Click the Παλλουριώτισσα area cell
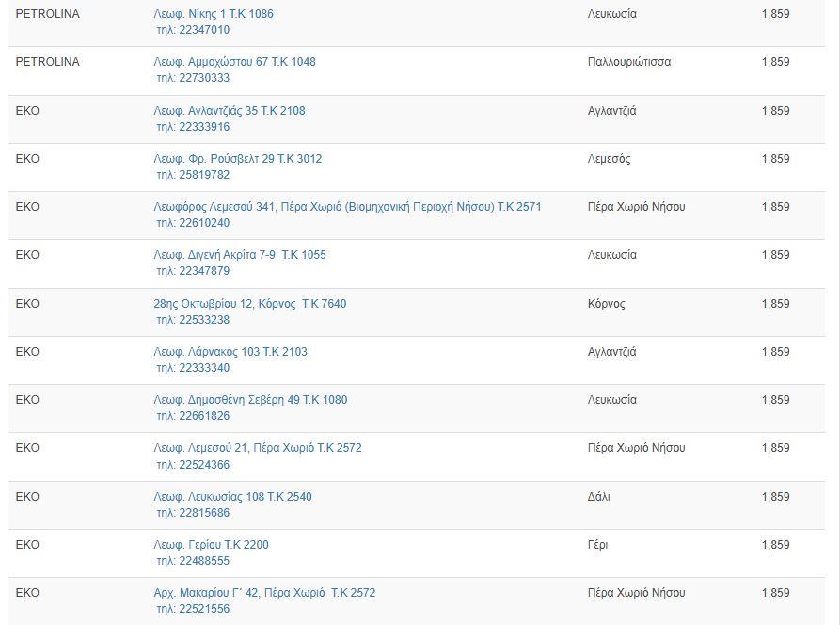840x625 pixels. [x=629, y=62]
